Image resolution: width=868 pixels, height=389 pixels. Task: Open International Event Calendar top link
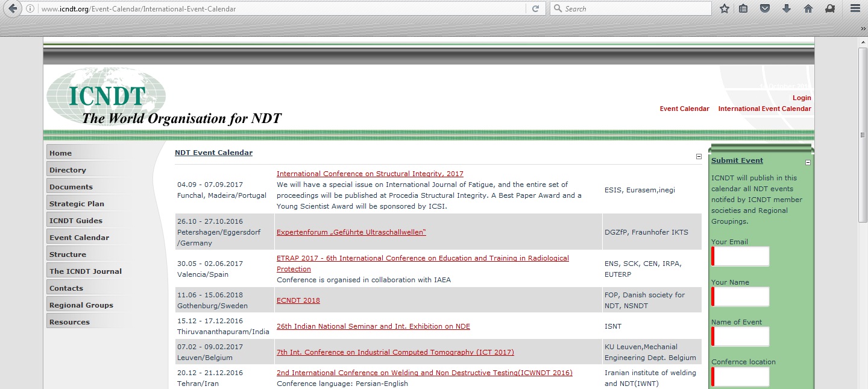click(764, 109)
